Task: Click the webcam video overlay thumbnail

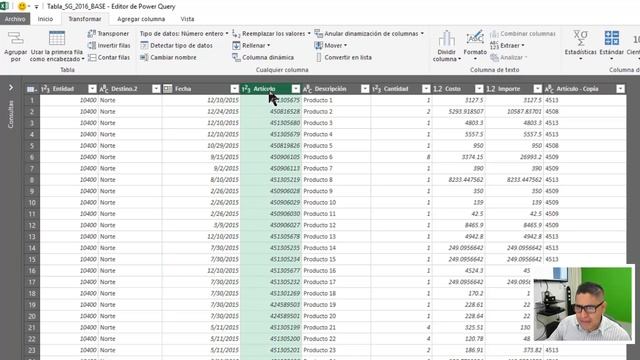Action: 582,304
